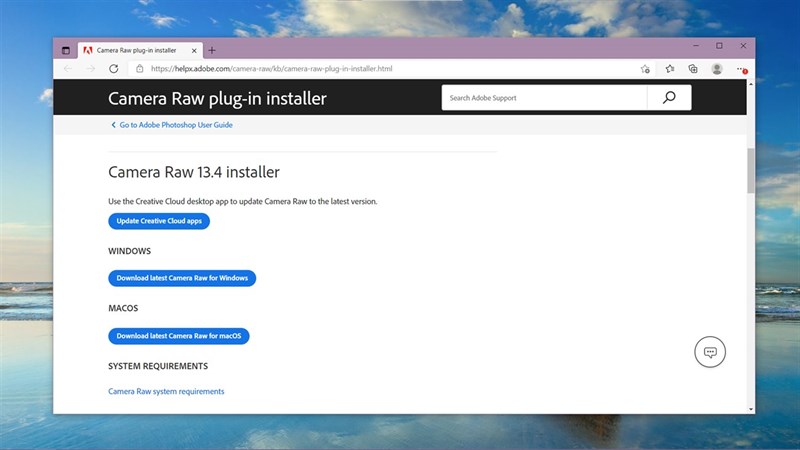The width and height of the screenshot is (800, 450).
Task: Open Edge settings and more menu
Action: point(741,69)
